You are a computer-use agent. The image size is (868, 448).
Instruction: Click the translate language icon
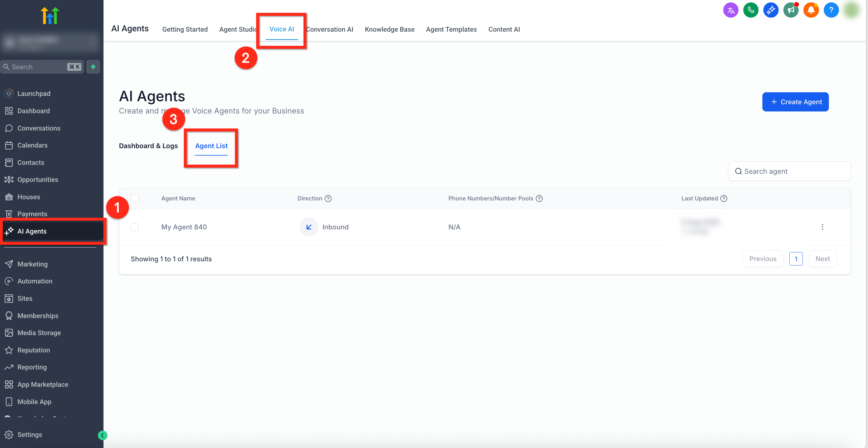(x=730, y=10)
